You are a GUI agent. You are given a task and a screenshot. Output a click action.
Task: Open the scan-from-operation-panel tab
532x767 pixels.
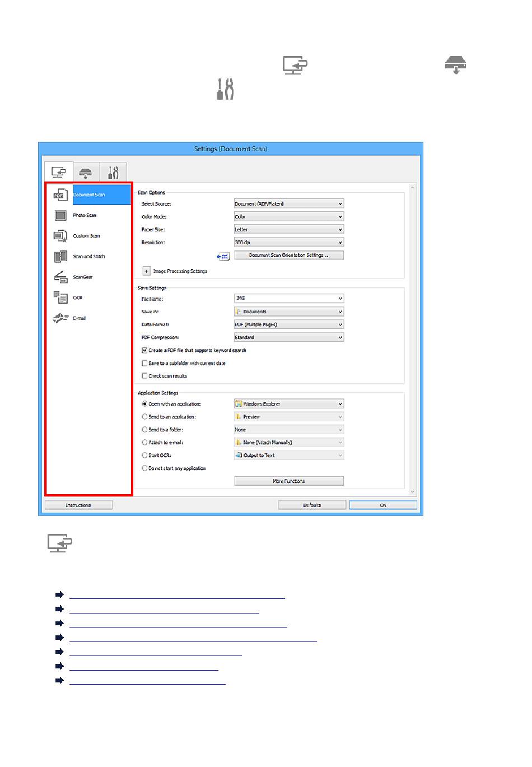point(86,172)
